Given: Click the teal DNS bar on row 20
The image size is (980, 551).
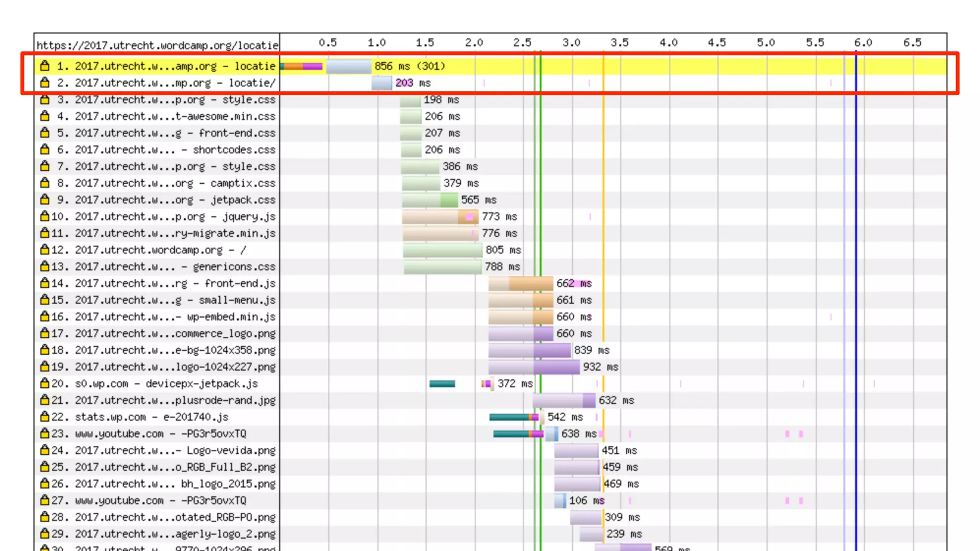Looking at the screenshot, I should point(442,384).
